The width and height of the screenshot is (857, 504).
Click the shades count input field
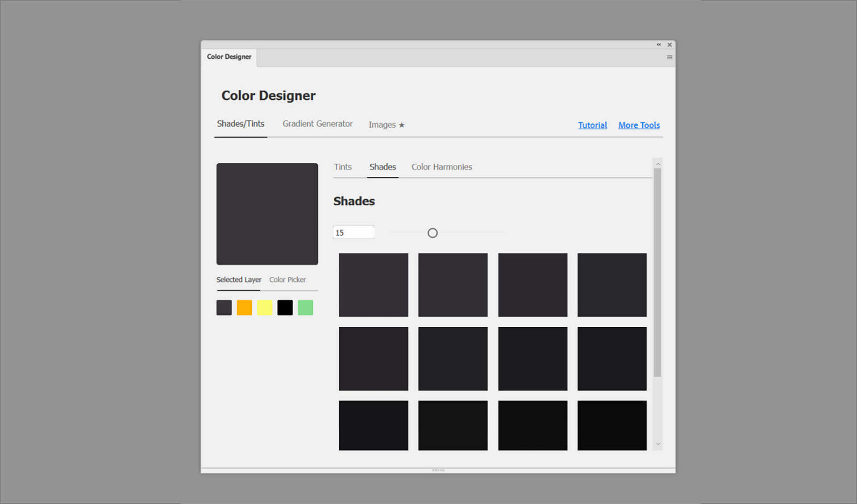click(354, 233)
